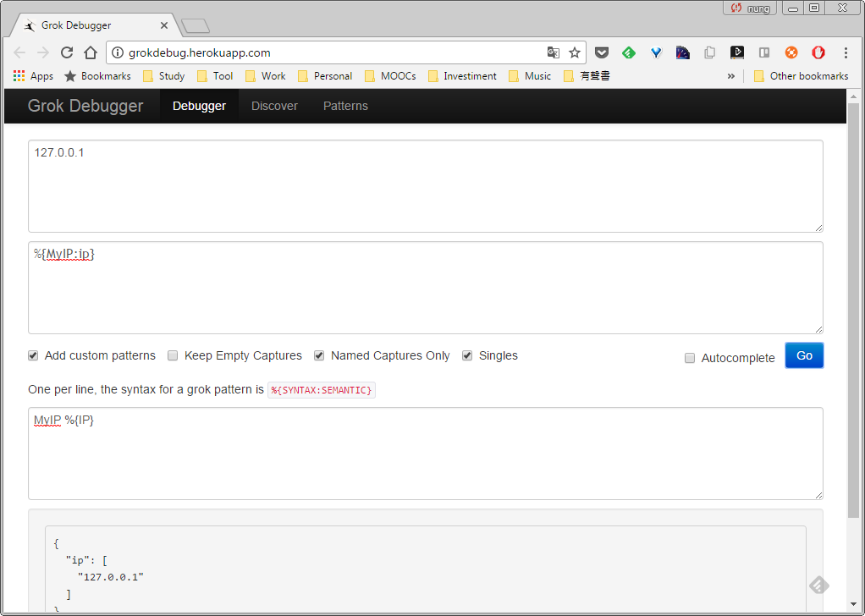This screenshot has width=865, height=616.
Task: Click into pattern field containing %{MyIP:ip}
Action: point(426,288)
